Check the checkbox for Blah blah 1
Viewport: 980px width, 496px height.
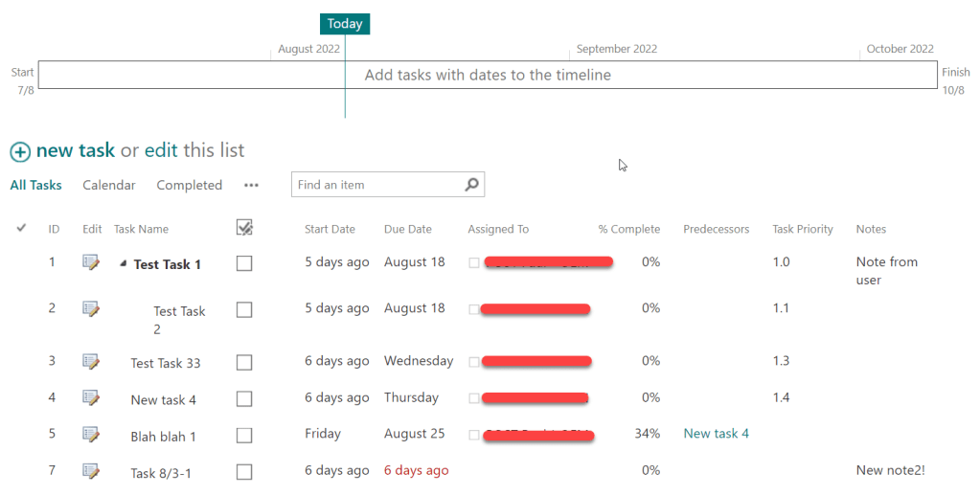click(244, 436)
